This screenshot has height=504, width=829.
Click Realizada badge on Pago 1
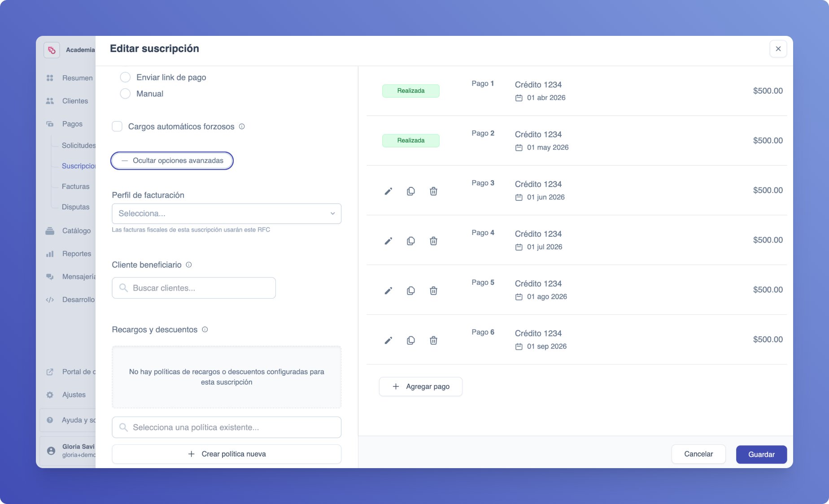[x=411, y=91]
